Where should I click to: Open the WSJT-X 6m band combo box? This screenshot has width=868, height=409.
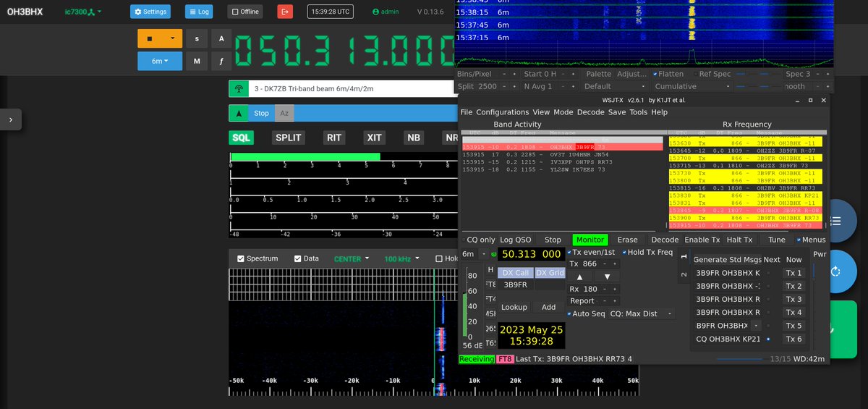pos(475,254)
